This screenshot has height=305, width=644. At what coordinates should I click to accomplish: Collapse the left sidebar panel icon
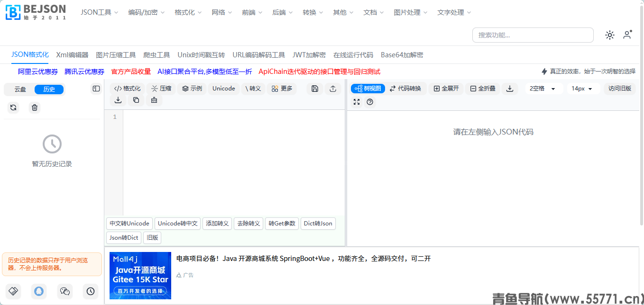[96, 89]
